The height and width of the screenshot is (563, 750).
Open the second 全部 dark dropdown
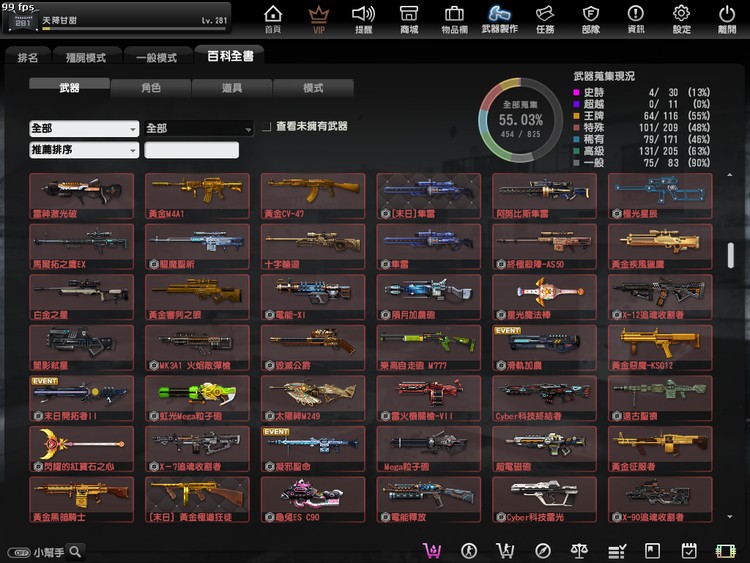point(199,128)
